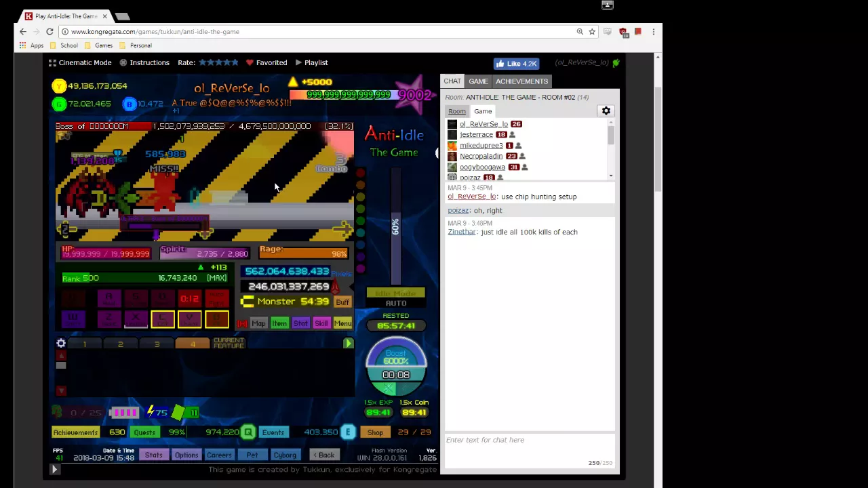Image resolution: width=868 pixels, height=488 pixels.
Task: Open the Stat button
Action: [300, 323]
